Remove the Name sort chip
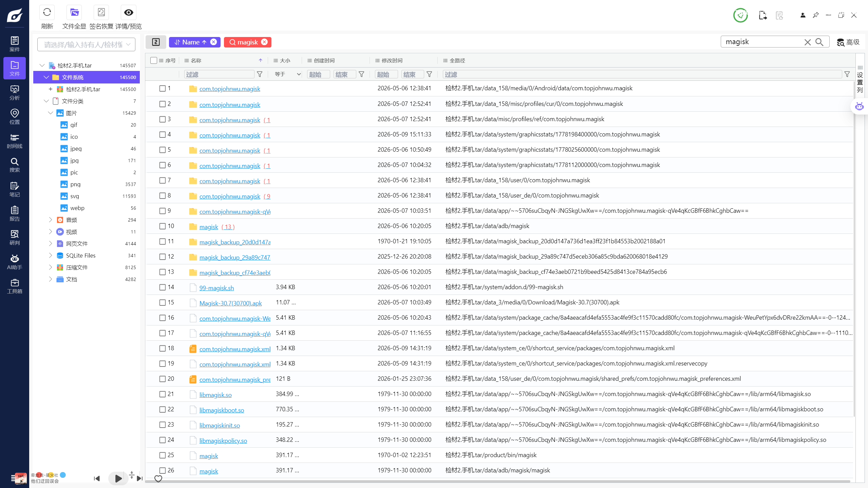The height and width of the screenshot is (488, 868). coord(213,42)
